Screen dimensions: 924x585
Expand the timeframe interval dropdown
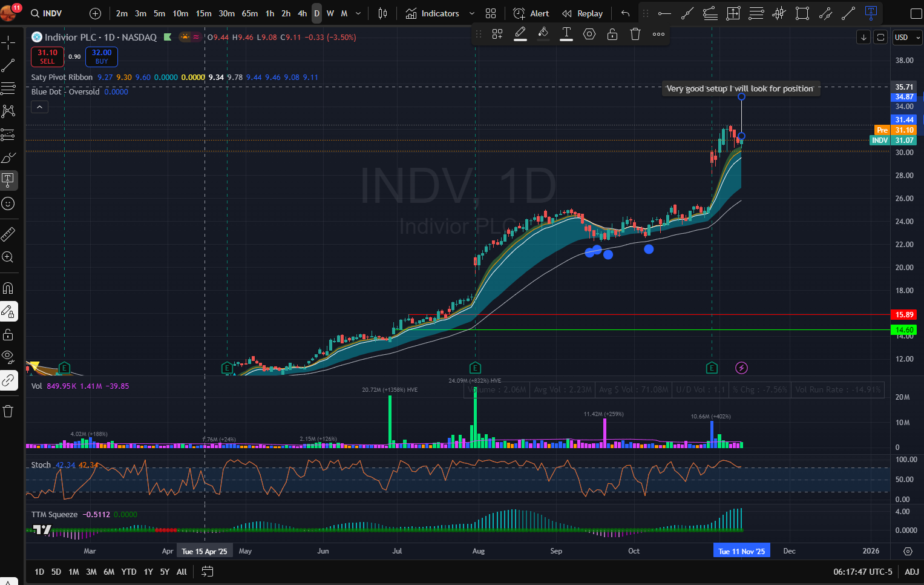pyautogui.click(x=358, y=13)
